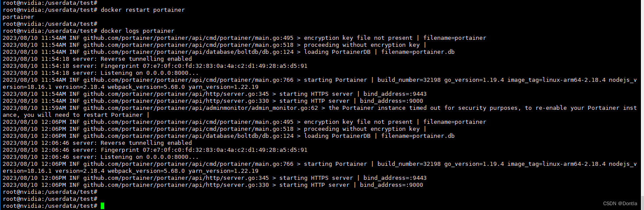644x210 pixels.
Task: Click the 12:06:46 'Reverse tunnelling enabled' line
Action: [97, 143]
